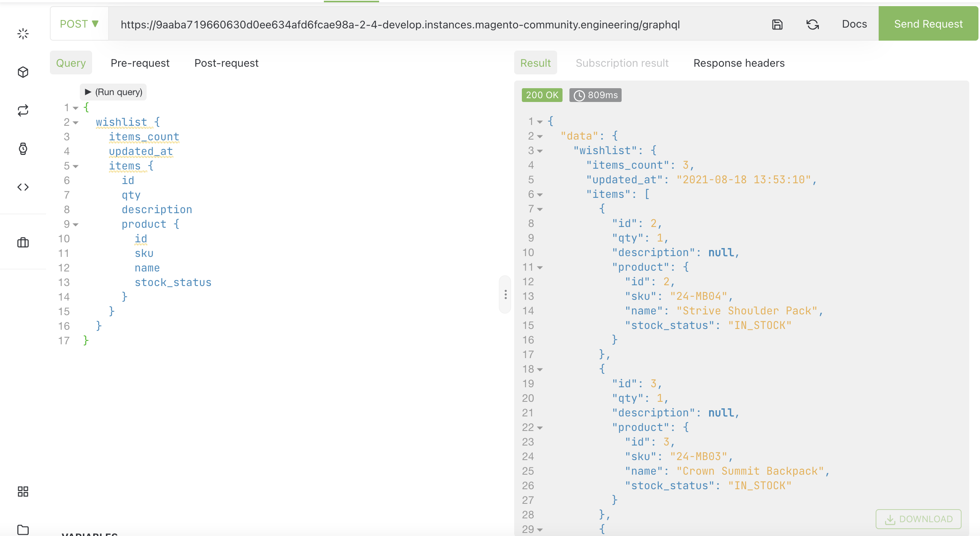Screen dimensions: 980x536
Task: Click the save request icon in the toolbar
Action: click(777, 24)
